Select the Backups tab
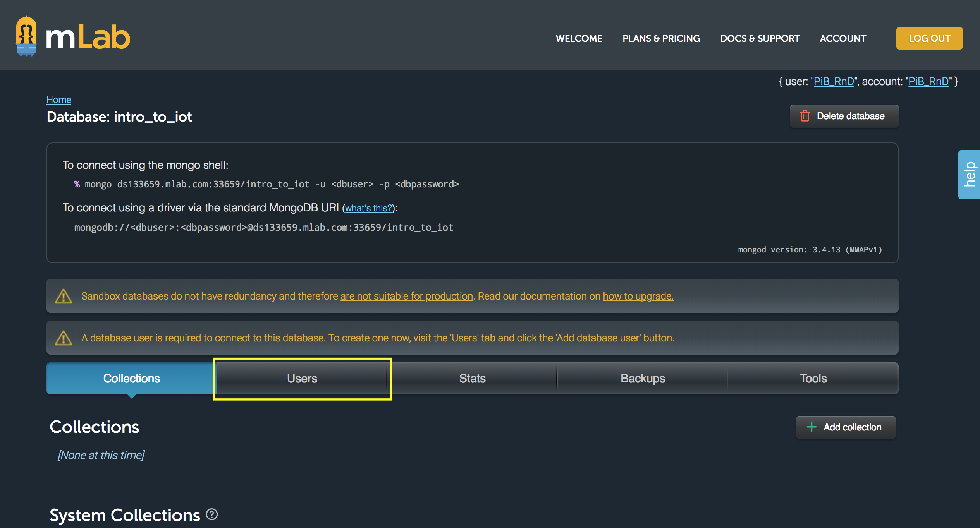The width and height of the screenshot is (980, 528). point(643,379)
